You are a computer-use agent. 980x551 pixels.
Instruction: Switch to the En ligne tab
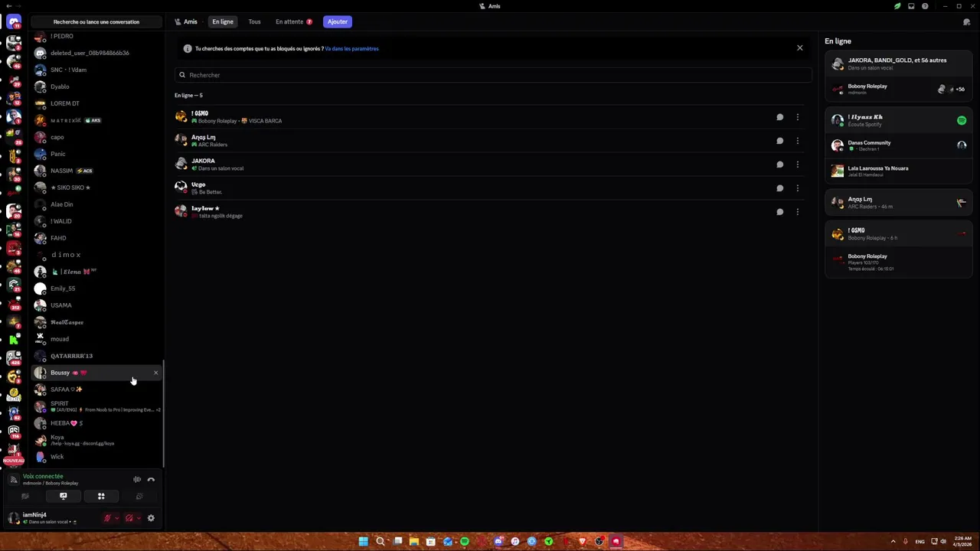223,22
